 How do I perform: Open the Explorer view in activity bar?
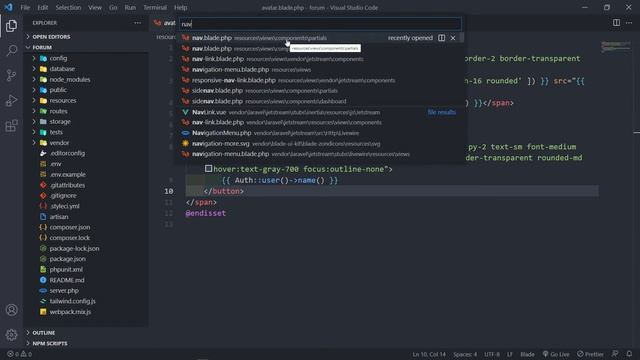(x=11, y=26)
